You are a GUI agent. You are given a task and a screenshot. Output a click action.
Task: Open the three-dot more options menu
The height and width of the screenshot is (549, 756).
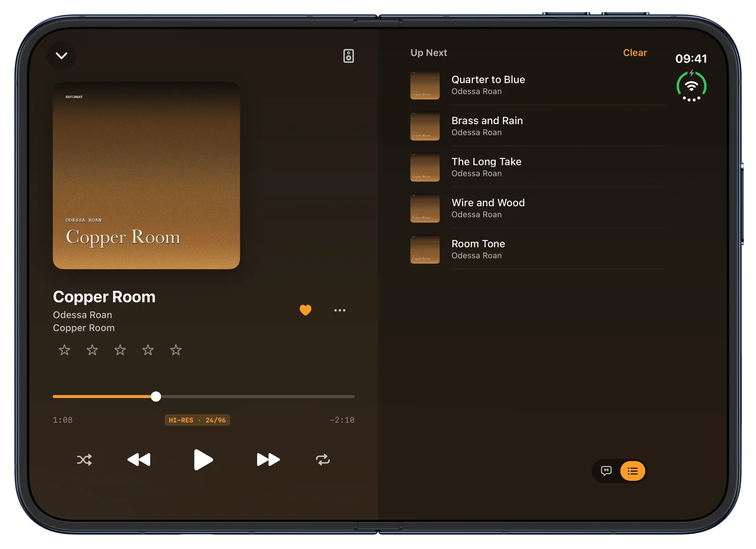[x=340, y=310]
